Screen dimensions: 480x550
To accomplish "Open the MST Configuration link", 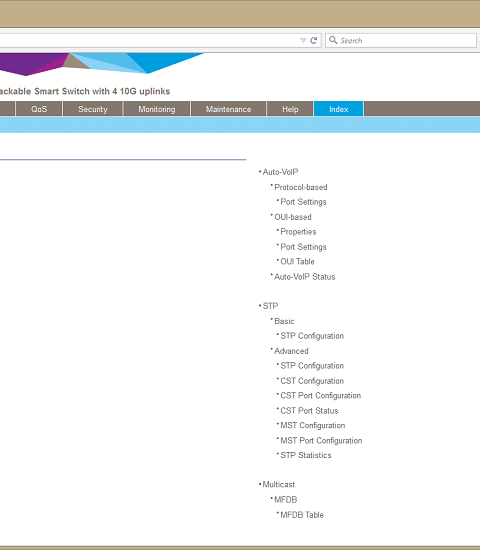I will tap(313, 425).
